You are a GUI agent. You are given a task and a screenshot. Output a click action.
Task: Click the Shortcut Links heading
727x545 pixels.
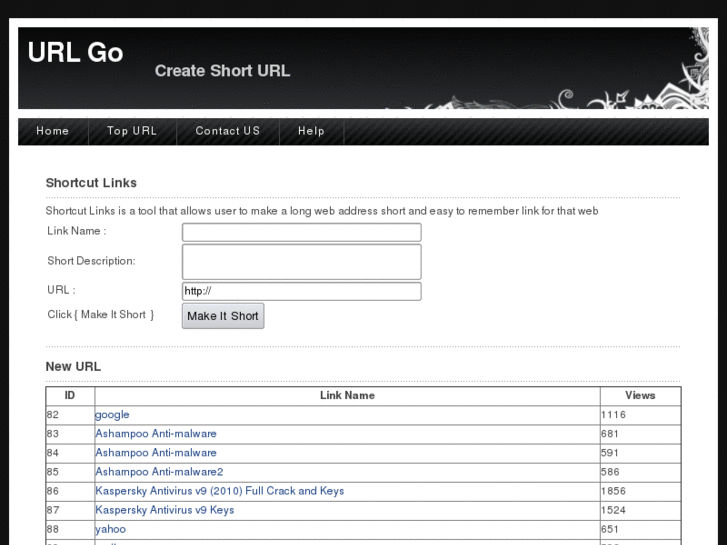[x=91, y=183]
